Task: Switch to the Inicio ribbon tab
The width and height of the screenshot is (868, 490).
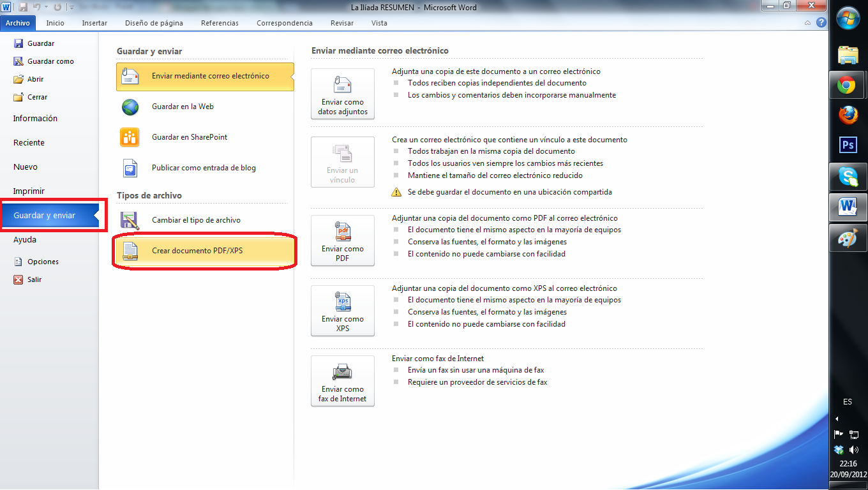Action: point(55,22)
